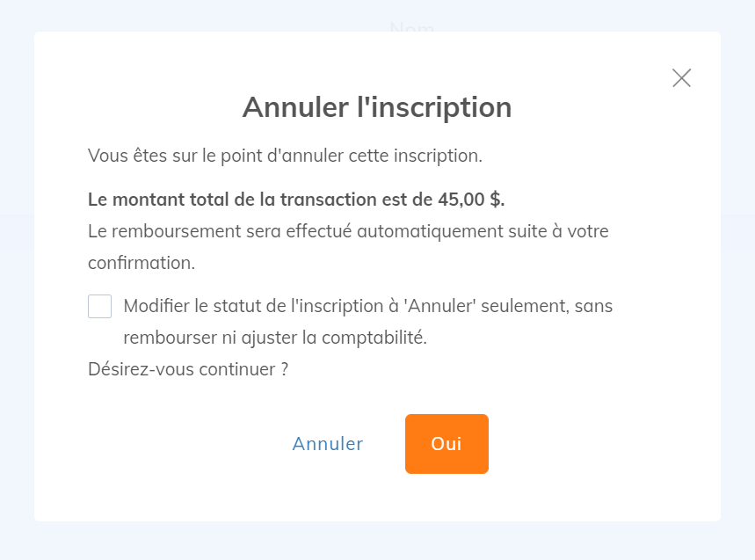The width and height of the screenshot is (755, 560).
Task: Click 'Vous êtes sur le point' sentence
Action: 287,155
